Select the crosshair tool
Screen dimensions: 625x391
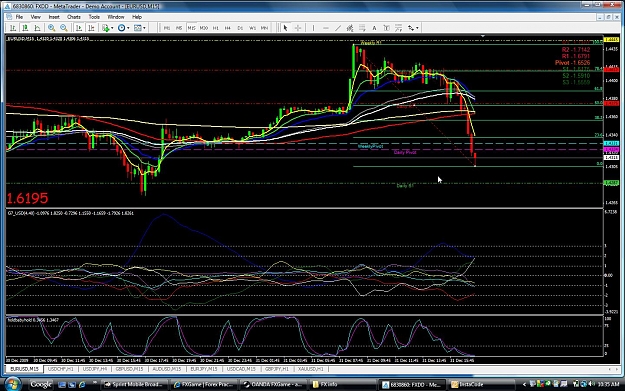298,28
